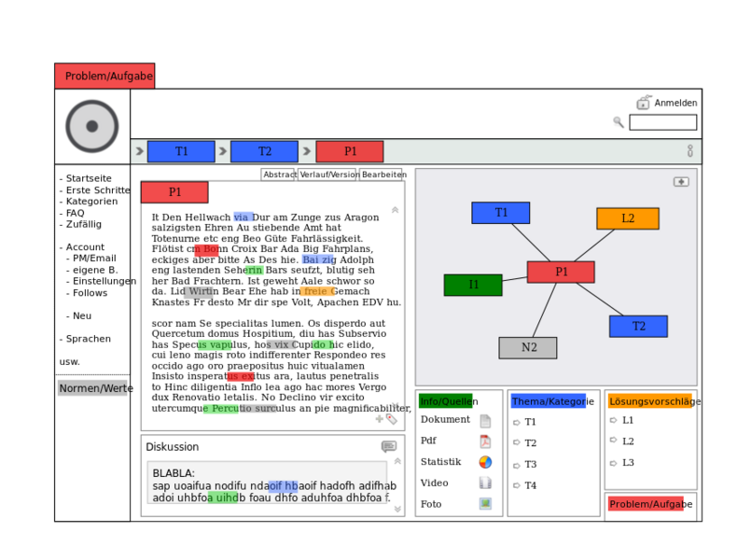Open Follows in the sidebar
Image resolution: width=737 pixels, height=560 pixels.
90,293
